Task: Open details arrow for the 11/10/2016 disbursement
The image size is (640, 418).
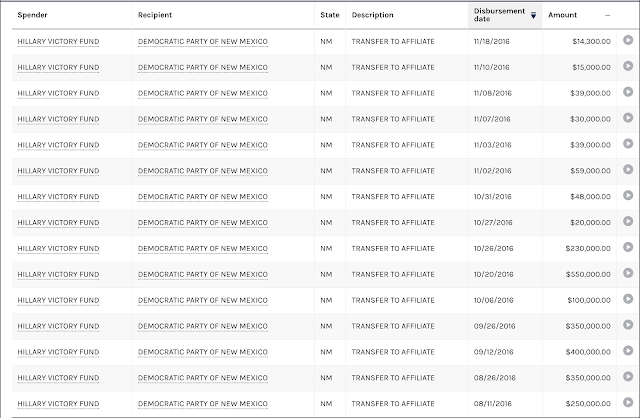Action: [628, 66]
